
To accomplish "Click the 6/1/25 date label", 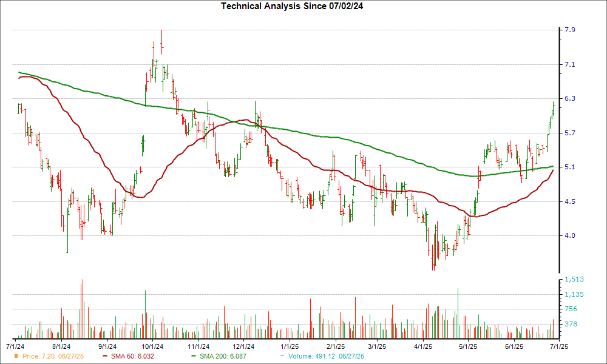I will coord(514,346).
